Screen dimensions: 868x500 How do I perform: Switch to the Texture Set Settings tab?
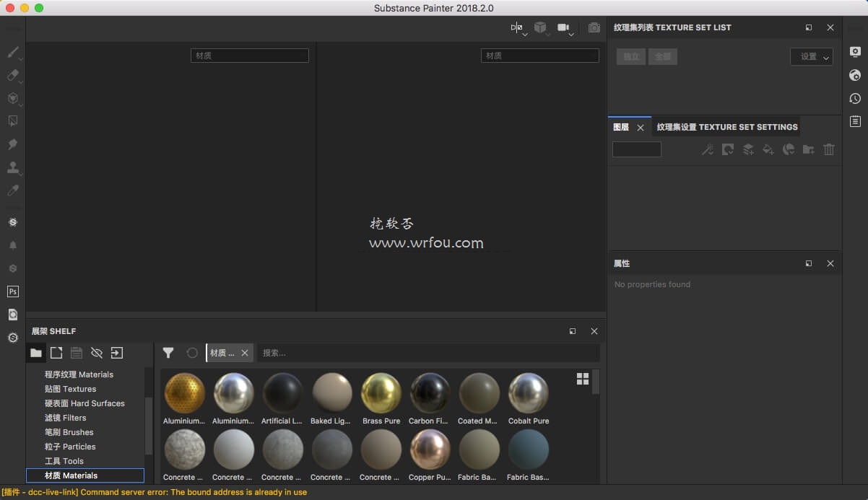[727, 127]
